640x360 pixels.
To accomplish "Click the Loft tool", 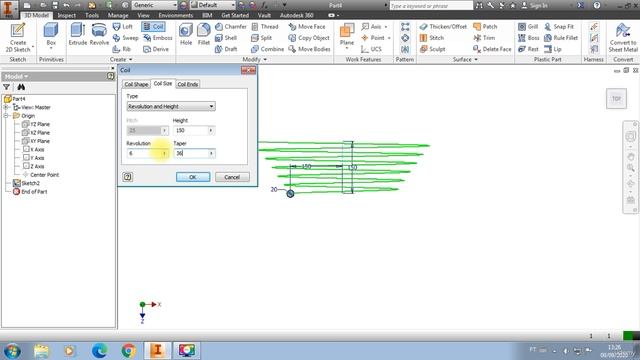I will tap(123, 27).
